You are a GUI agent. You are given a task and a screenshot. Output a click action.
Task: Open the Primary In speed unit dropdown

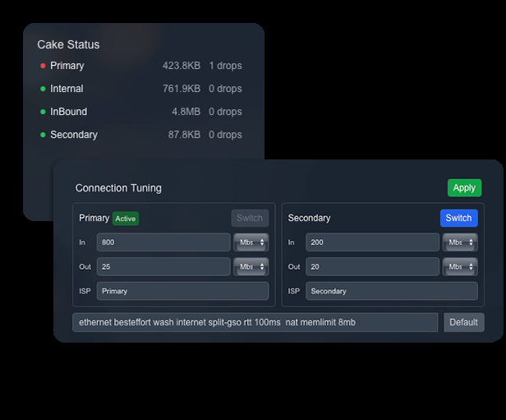(251, 242)
